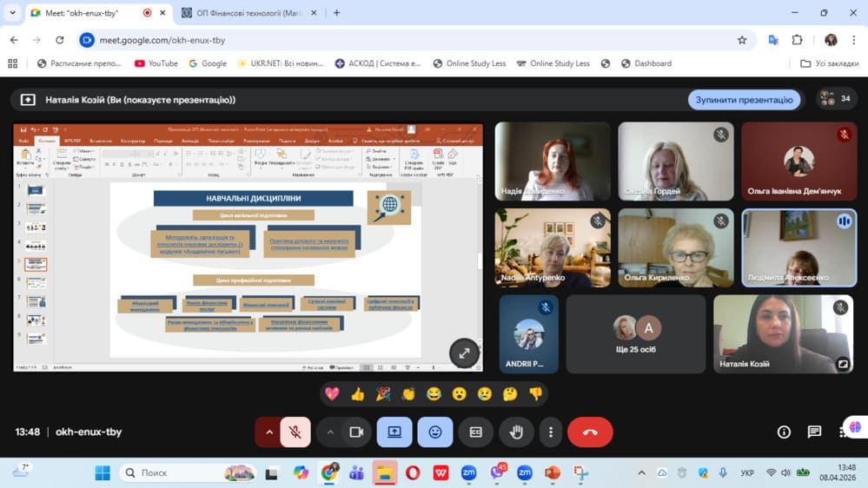This screenshot has width=868, height=488.
Task: Expand video settings arrow next to camera
Action: click(x=330, y=432)
